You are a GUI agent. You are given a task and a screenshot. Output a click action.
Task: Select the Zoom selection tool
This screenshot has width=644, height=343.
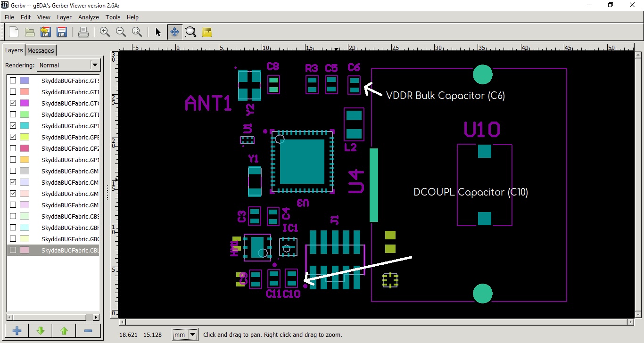pyautogui.click(x=190, y=32)
